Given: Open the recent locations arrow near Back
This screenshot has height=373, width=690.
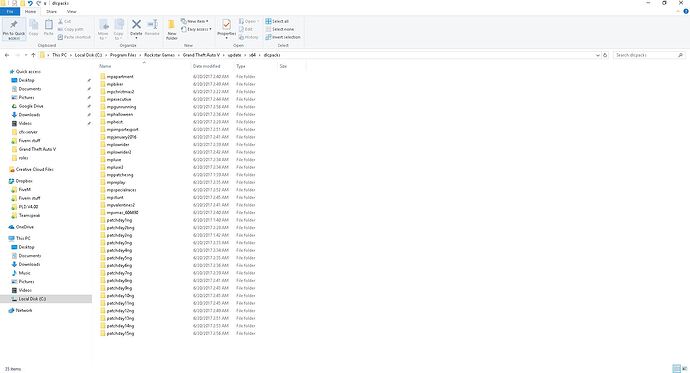Looking at the screenshot, I should click(x=26, y=55).
